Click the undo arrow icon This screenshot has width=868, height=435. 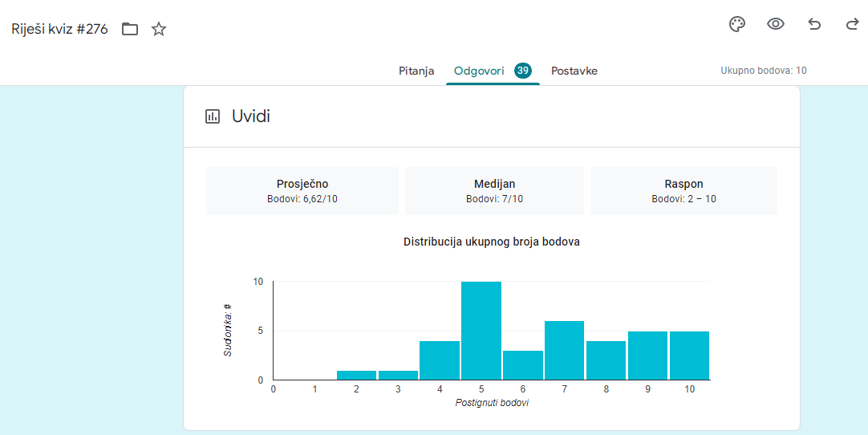(x=813, y=24)
